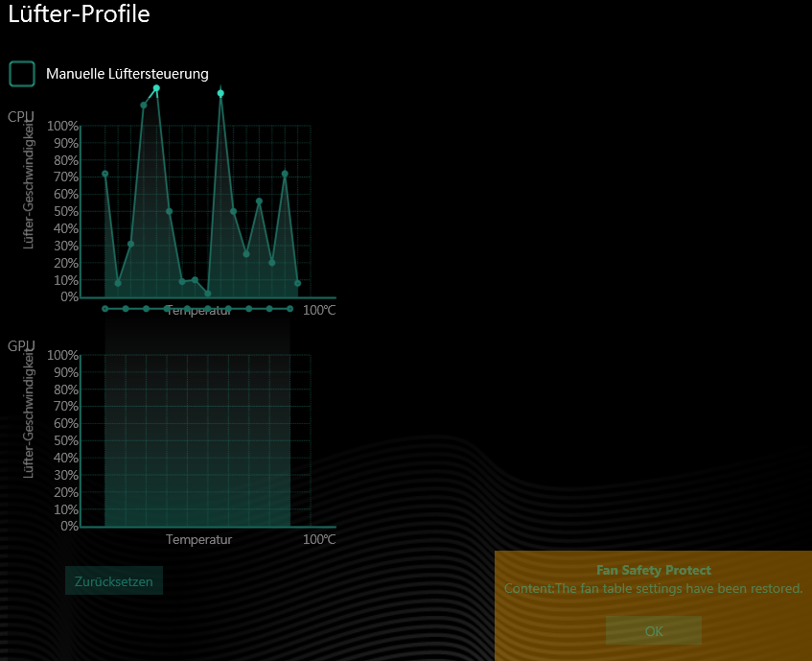812x661 pixels.
Task: Select the CPU curve point at 56%
Action: pos(259,201)
